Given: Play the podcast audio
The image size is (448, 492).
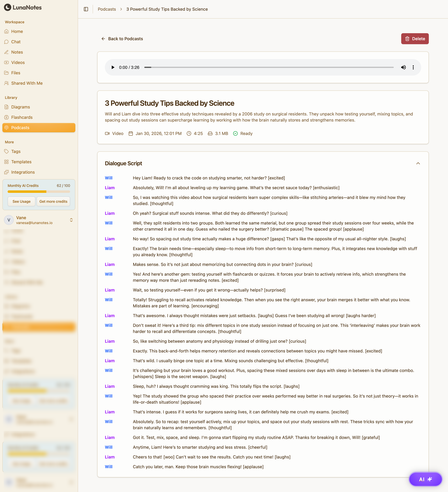Looking at the screenshot, I should click(113, 67).
